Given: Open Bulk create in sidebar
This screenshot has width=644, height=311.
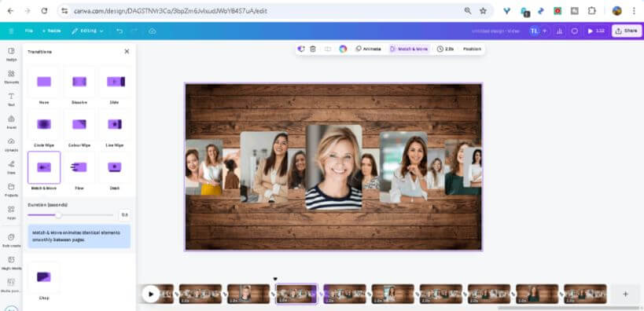Looking at the screenshot, I should (11, 240).
